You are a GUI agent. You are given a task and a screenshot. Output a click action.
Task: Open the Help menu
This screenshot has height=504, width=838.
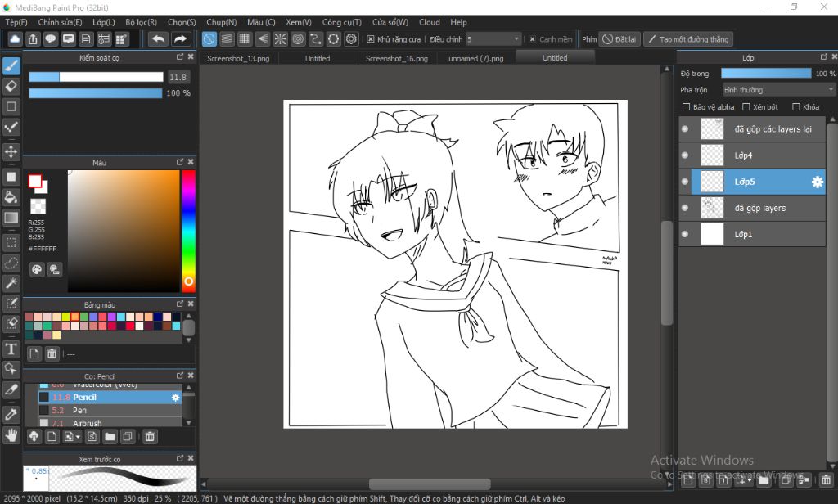458,22
